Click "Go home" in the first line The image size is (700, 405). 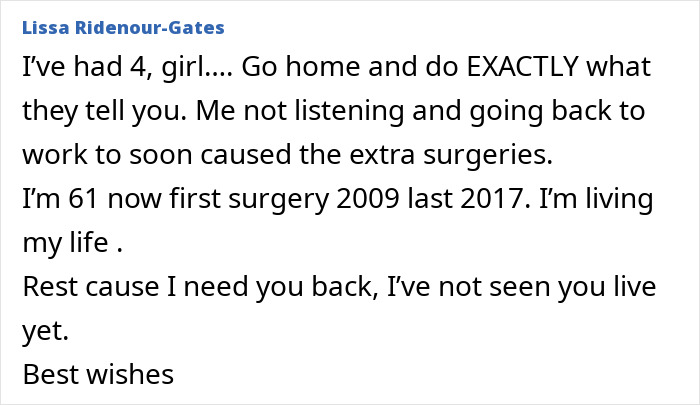tap(301, 67)
